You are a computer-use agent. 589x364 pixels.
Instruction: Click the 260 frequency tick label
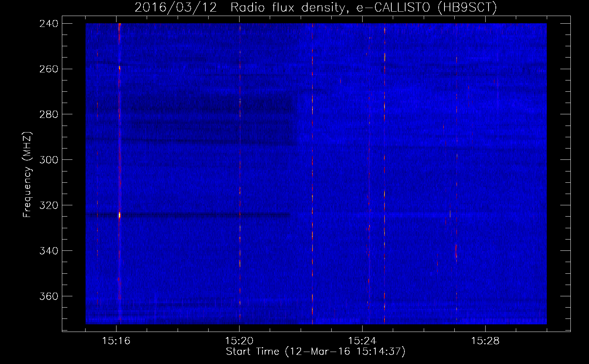[48, 69]
